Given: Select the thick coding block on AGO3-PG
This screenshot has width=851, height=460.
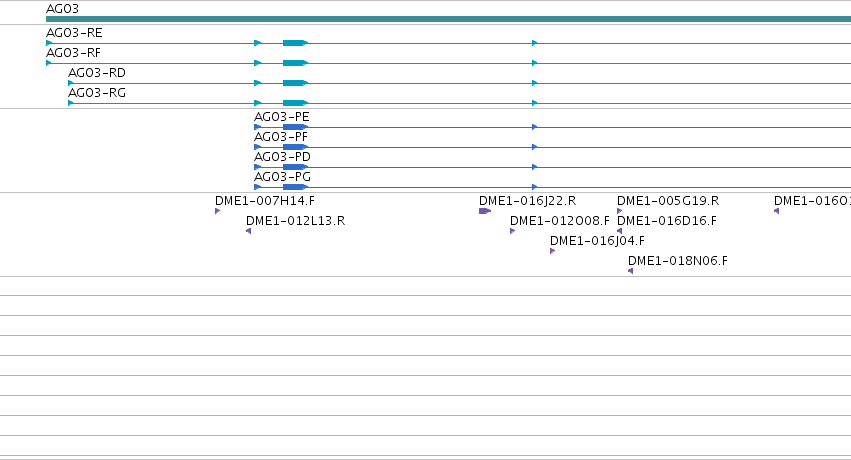Looking at the screenshot, I should (295, 187).
